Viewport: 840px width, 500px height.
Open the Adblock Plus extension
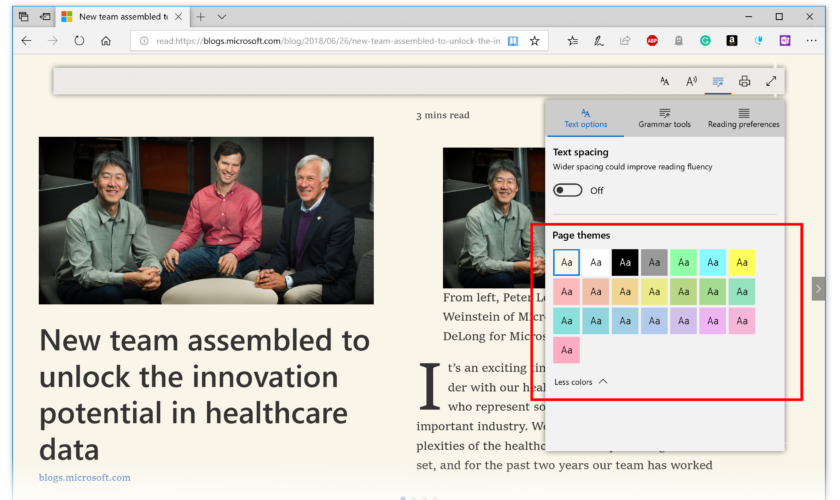click(652, 41)
